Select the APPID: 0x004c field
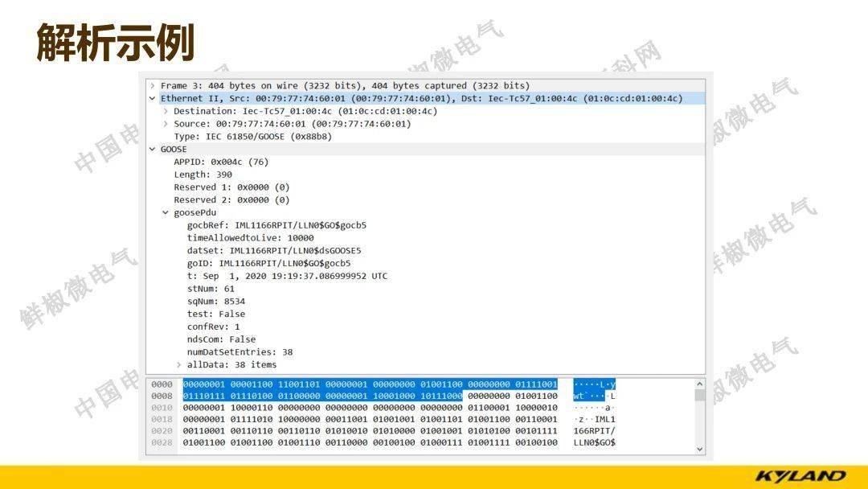868x489 pixels. pos(217,162)
